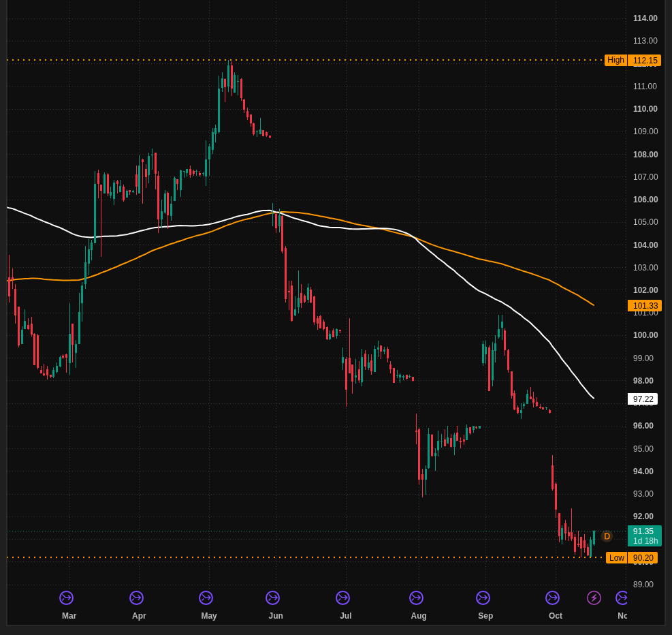The image size is (672, 635).
Task: Open the dividend event icon above Mar
Action: click(67, 598)
